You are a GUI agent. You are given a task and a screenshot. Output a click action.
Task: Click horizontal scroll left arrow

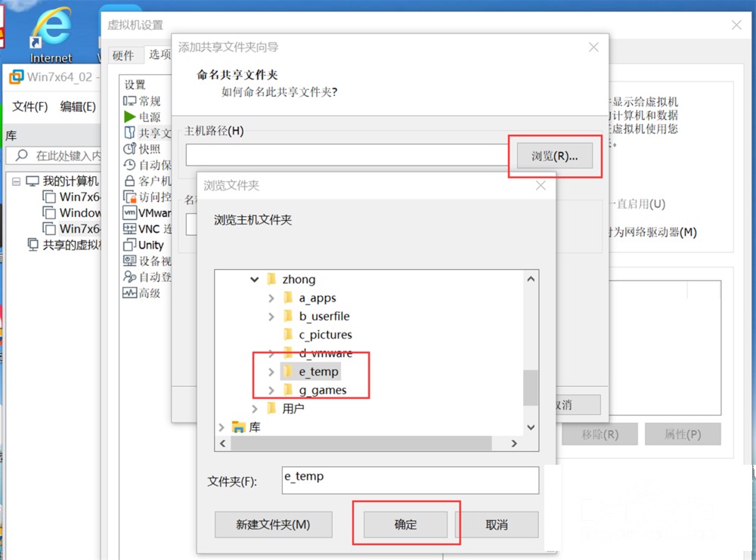pos(222,444)
